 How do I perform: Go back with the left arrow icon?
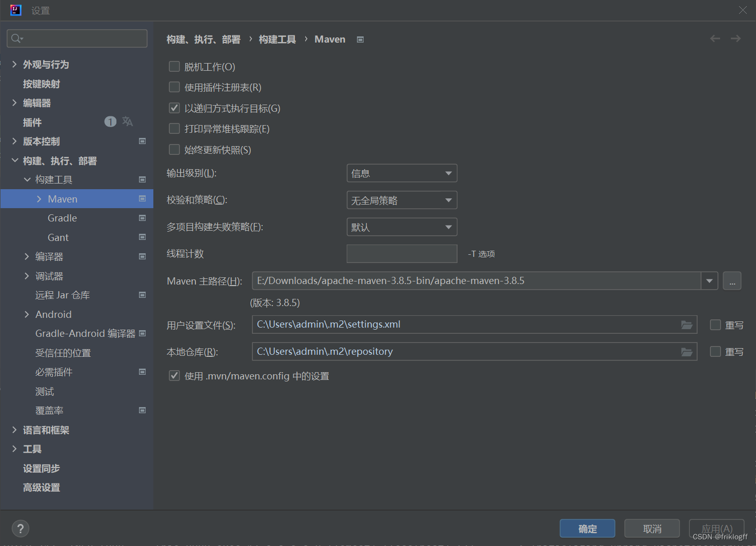(x=715, y=38)
